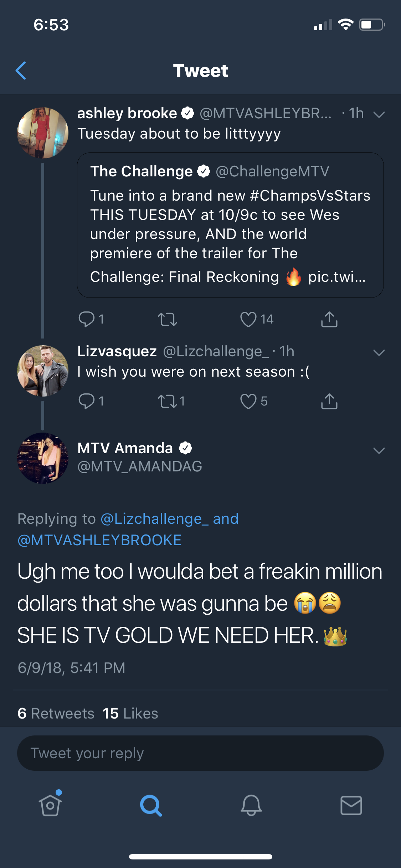This screenshot has width=401, height=868.
Task: Tap the Tweet your reply field
Action: click(x=200, y=753)
